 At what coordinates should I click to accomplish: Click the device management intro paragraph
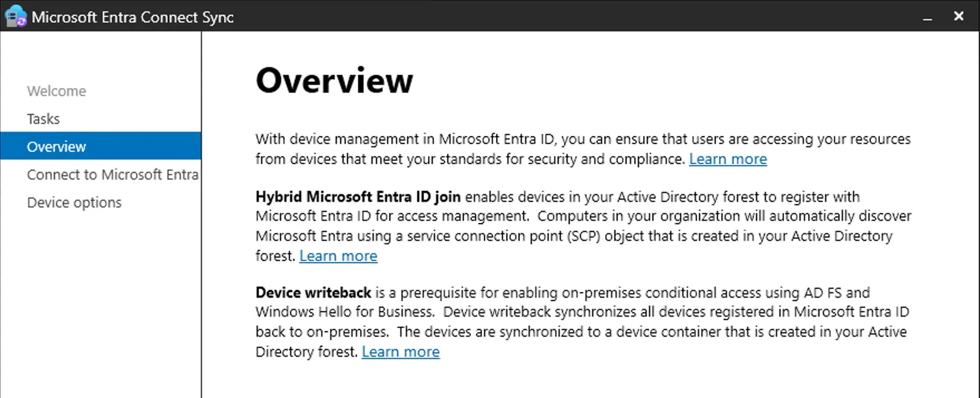point(583,149)
